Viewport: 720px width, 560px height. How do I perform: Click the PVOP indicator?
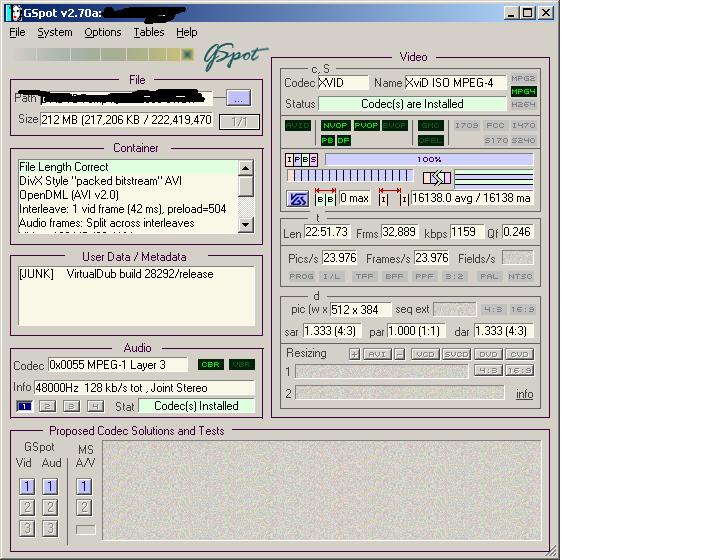(x=366, y=125)
